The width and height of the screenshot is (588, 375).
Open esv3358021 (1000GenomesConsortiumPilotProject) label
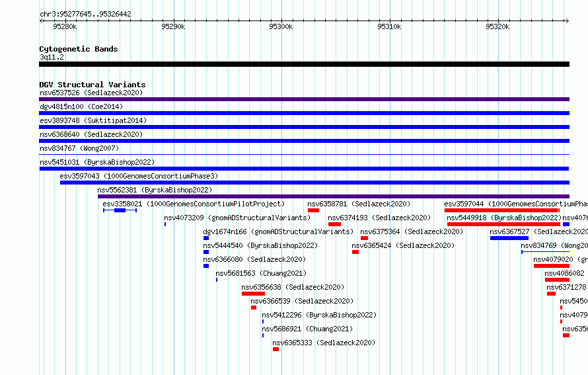[x=194, y=204]
